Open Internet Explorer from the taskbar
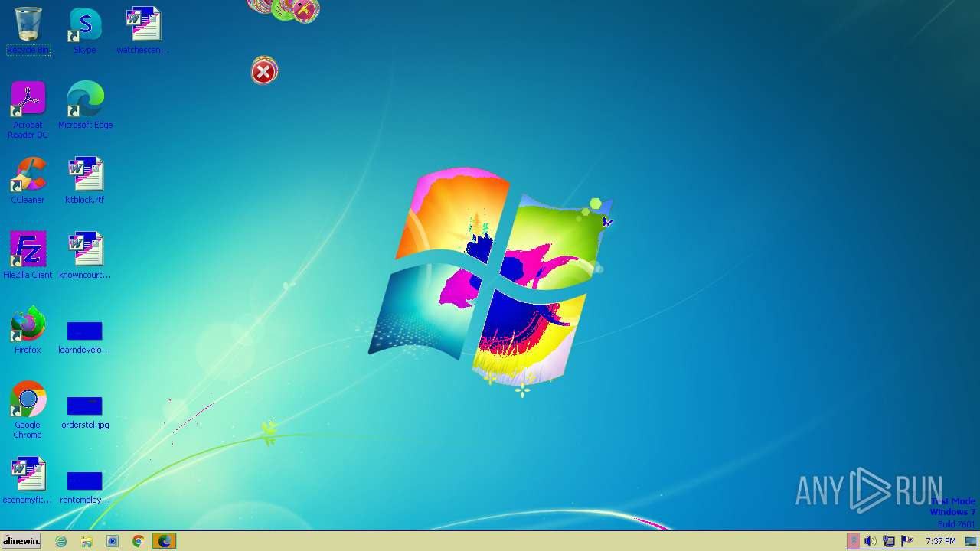Screen dimensions: 980x551 coord(61,541)
